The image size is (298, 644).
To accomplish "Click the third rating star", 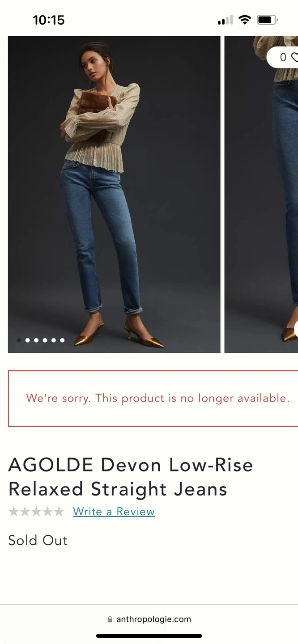I will point(36,512).
